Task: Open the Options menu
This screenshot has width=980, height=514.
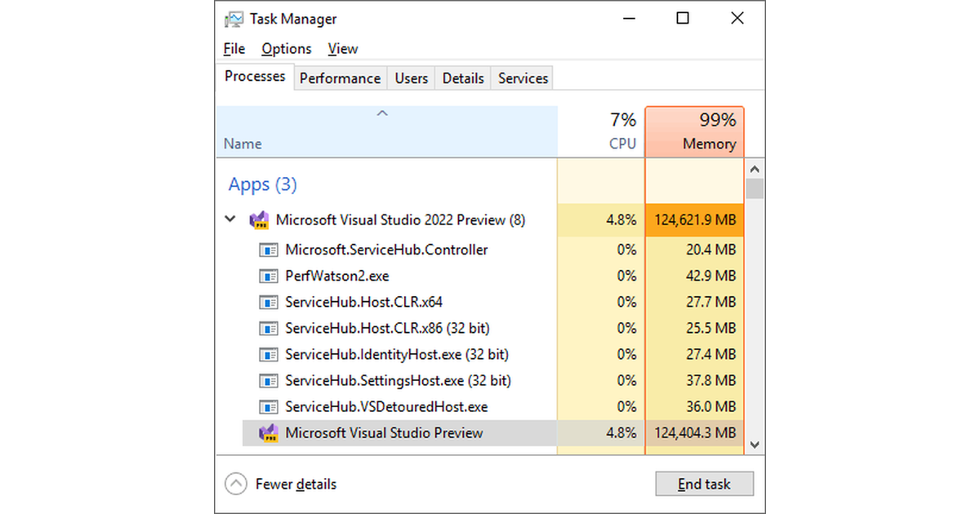Action: (287, 49)
